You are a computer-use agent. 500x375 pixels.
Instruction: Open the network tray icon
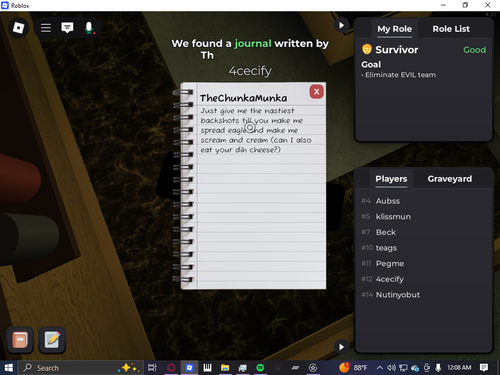pyautogui.click(x=403, y=368)
